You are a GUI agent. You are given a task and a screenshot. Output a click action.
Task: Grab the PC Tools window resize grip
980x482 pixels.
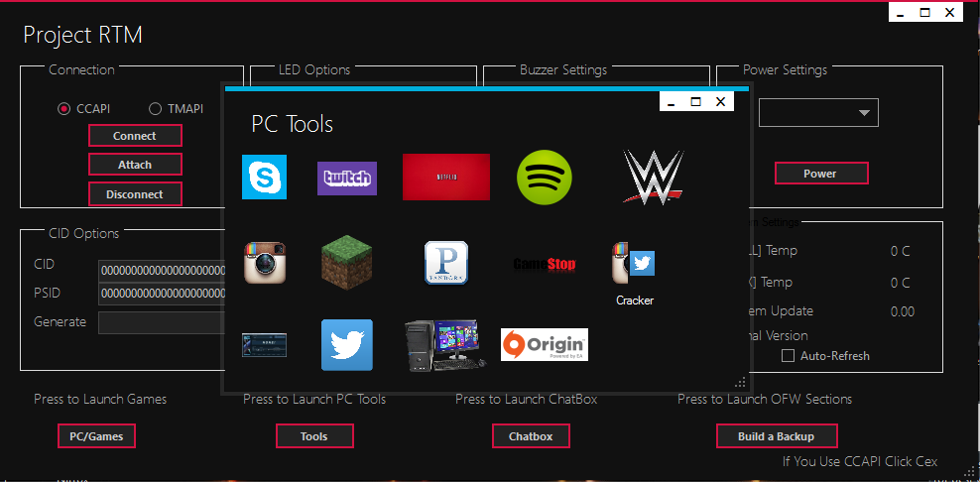(740, 382)
